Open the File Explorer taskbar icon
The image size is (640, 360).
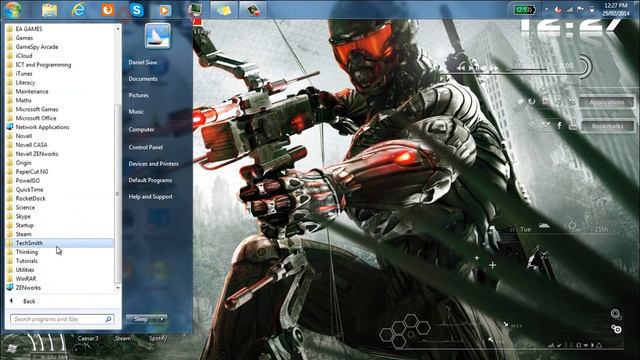click(49, 10)
